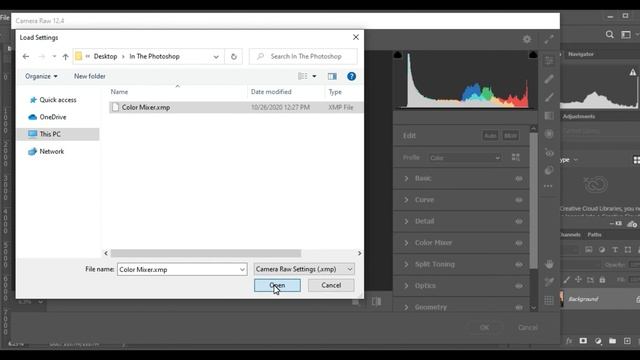640x360 pixels.
Task: Apply Auto edit adjustments
Action: 490,136
